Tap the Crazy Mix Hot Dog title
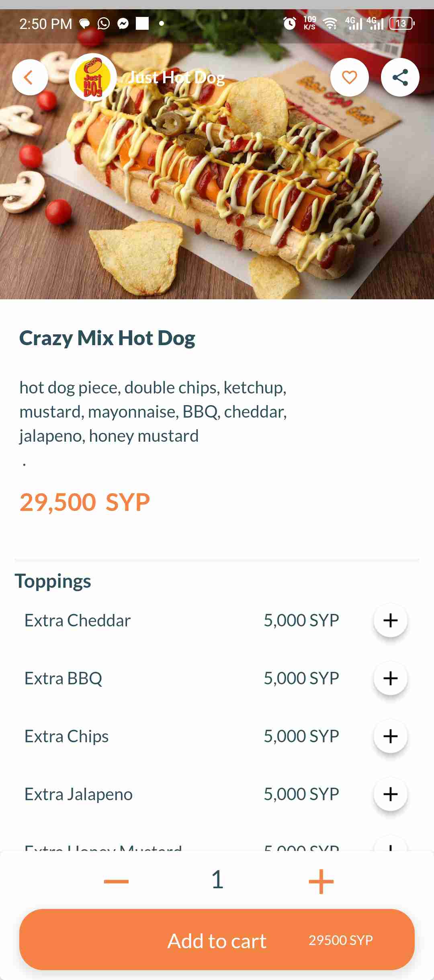The width and height of the screenshot is (434, 980). (x=107, y=338)
